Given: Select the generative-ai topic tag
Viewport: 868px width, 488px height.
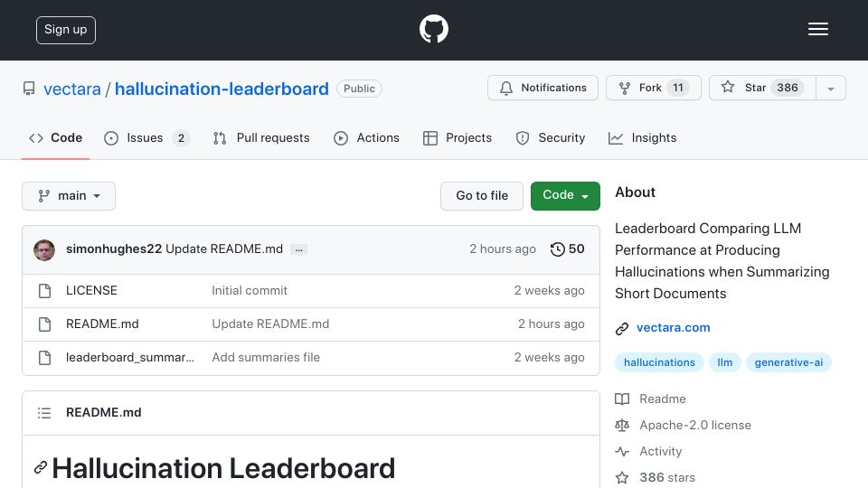Looking at the screenshot, I should coord(788,362).
